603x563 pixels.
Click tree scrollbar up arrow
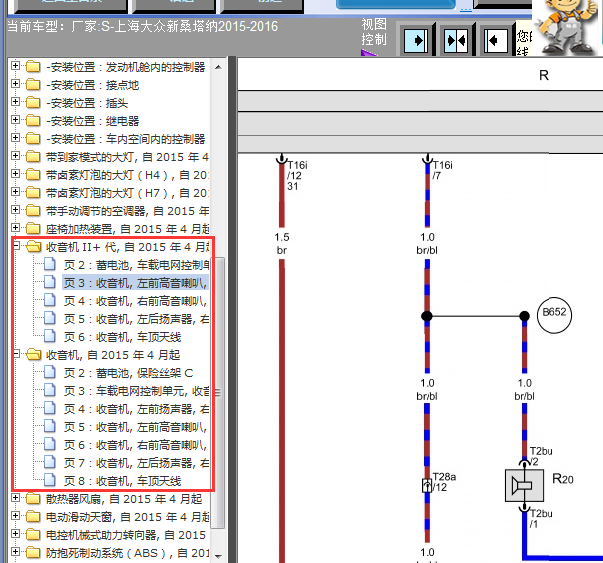tap(218, 67)
